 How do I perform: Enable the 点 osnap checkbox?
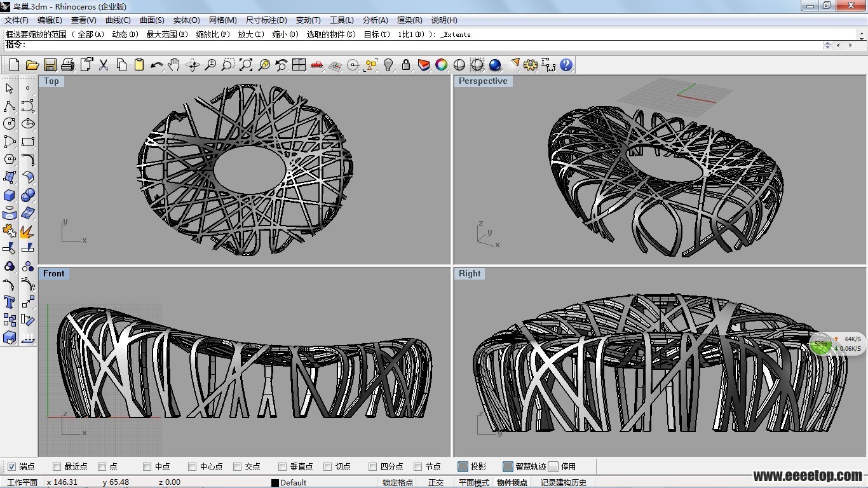pos(102,466)
